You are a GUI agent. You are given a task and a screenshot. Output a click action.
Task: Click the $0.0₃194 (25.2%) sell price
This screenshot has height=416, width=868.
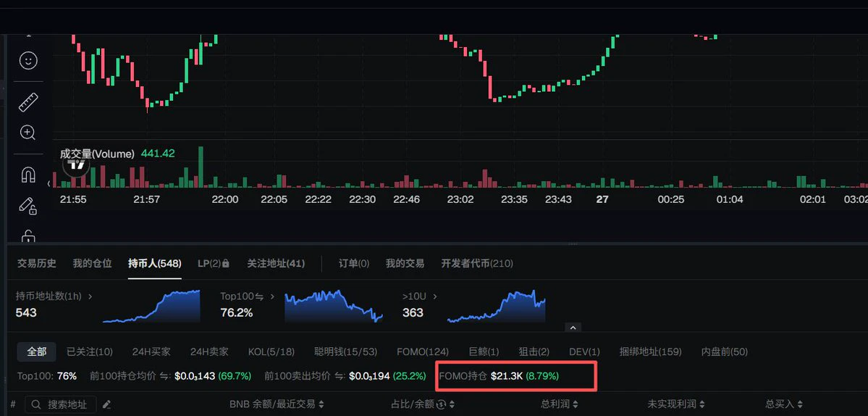coord(387,376)
